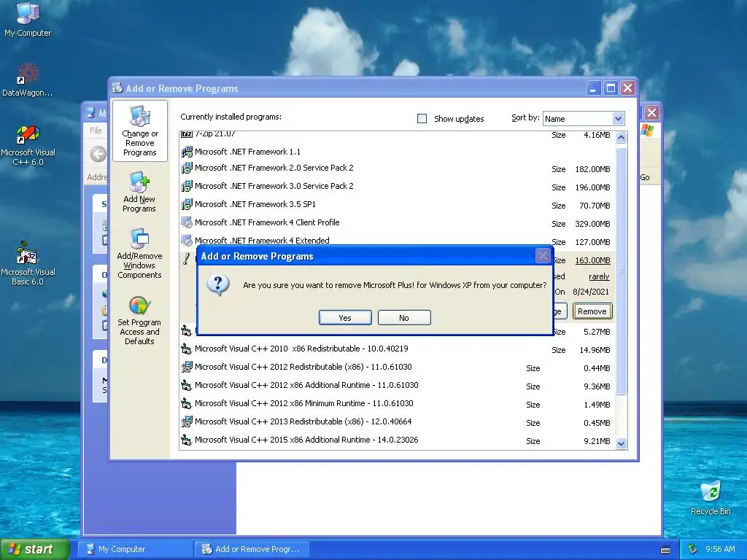Click the Remove button for Microsoft Plus!
This screenshot has height=560, width=747.
click(x=592, y=311)
